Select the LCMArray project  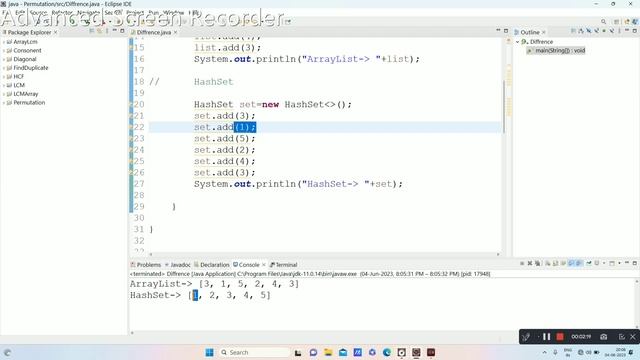point(25,94)
